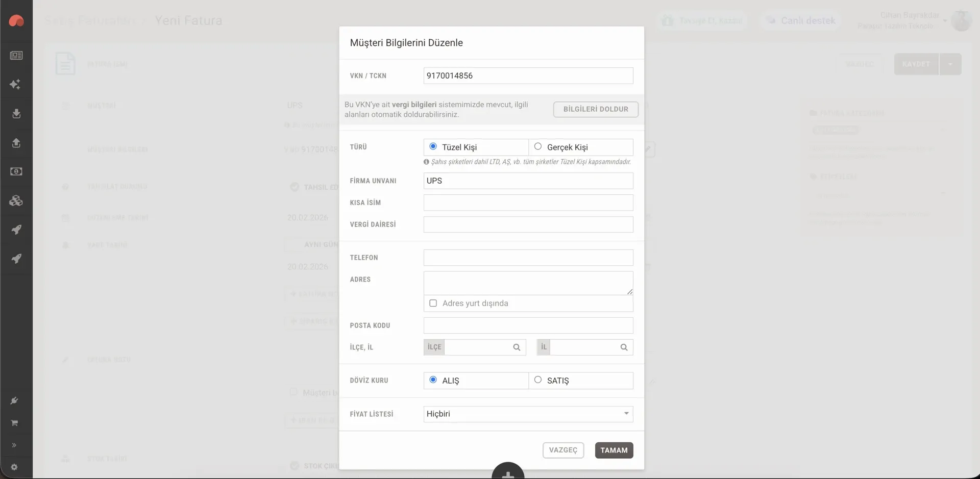Click the plug integrations sidebar icon
Screen dimensions: 980x479
14,400
